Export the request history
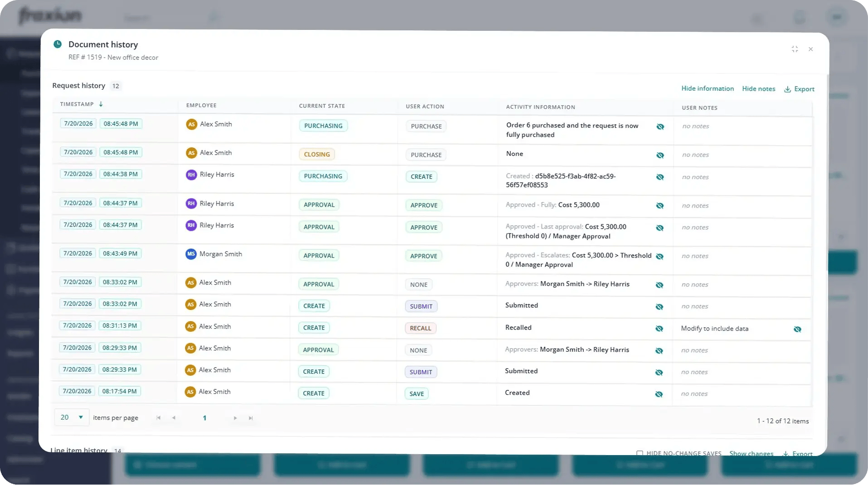The height and width of the screenshot is (485, 868). coord(799,89)
